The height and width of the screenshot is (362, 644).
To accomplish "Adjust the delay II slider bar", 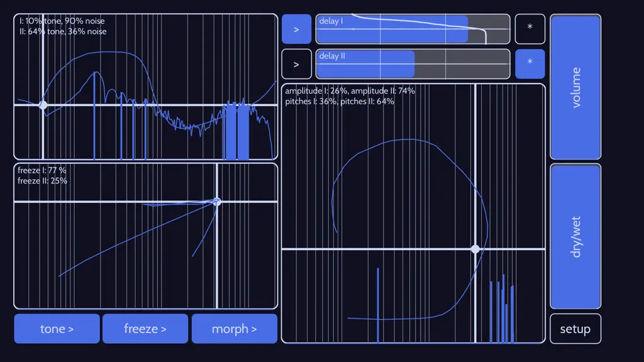I will pyautogui.click(x=413, y=64).
